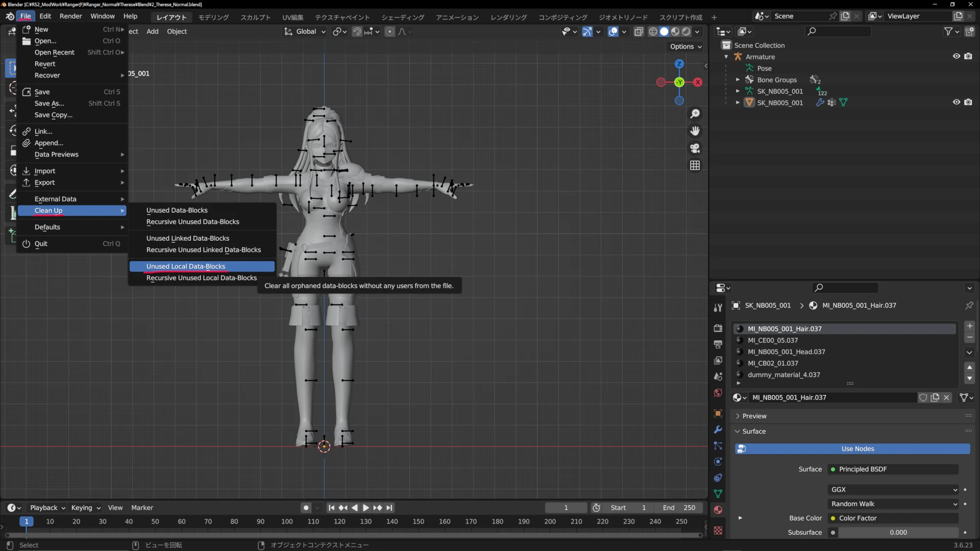Click fake user shield icon for material

(923, 397)
